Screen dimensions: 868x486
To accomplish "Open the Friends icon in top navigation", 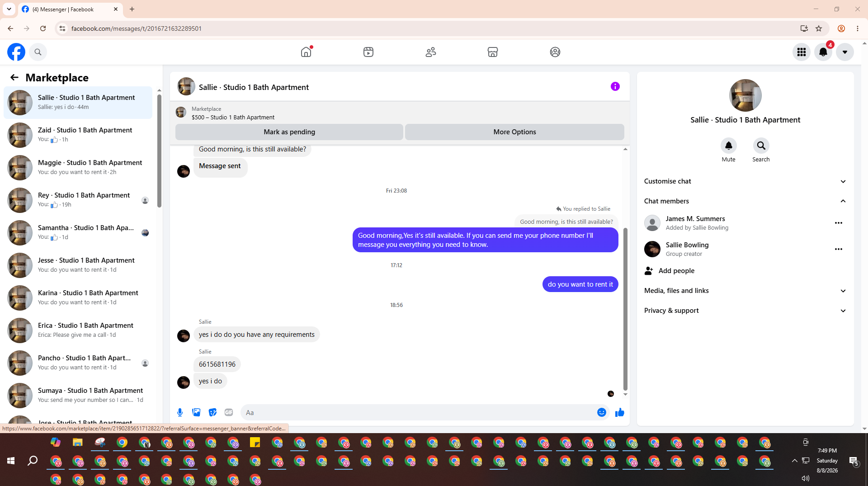I will point(431,52).
